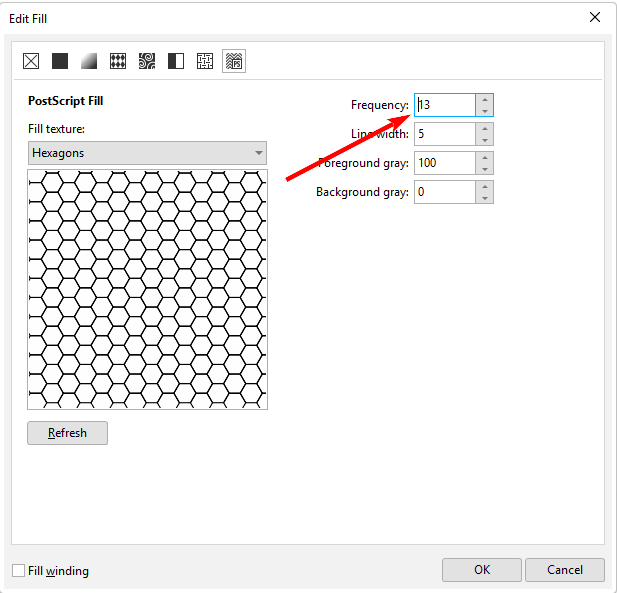Select the Texture Fill icon

pyautogui.click(x=205, y=61)
